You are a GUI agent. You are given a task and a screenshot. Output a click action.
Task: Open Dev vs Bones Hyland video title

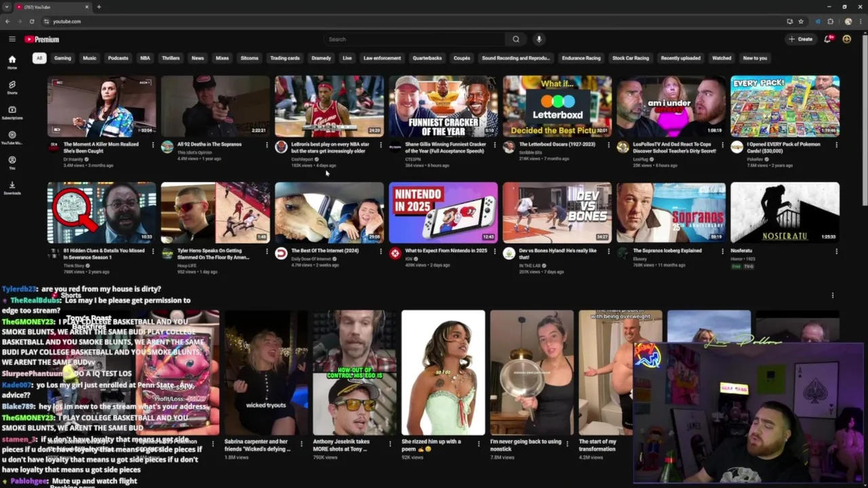(x=558, y=253)
